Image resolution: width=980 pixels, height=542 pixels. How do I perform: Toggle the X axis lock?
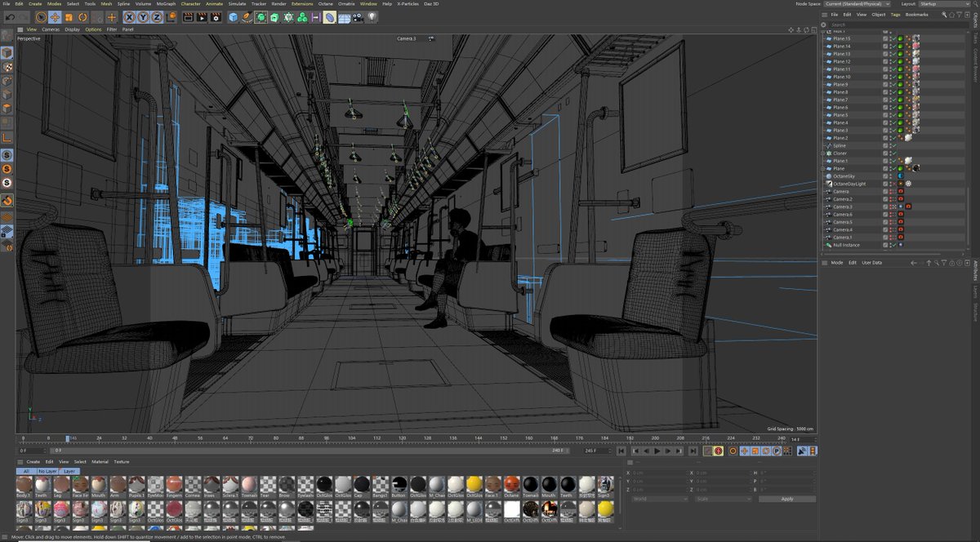coord(130,16)
